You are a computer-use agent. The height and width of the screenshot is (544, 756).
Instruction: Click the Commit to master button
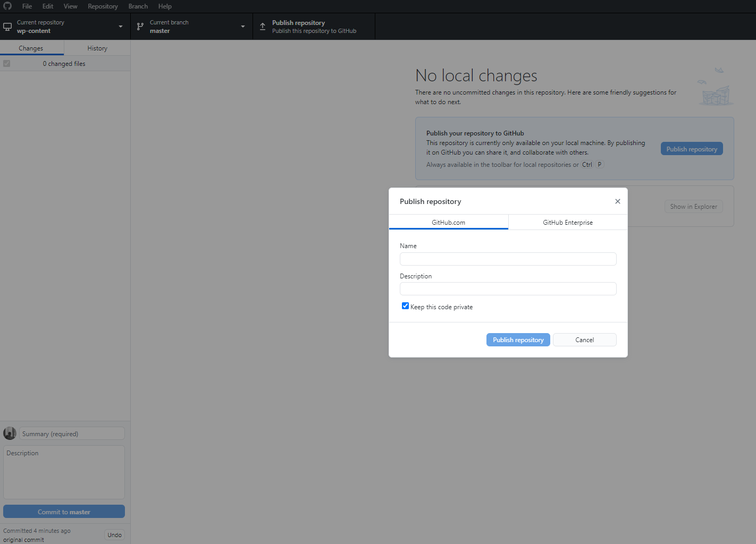click(64, 512)
